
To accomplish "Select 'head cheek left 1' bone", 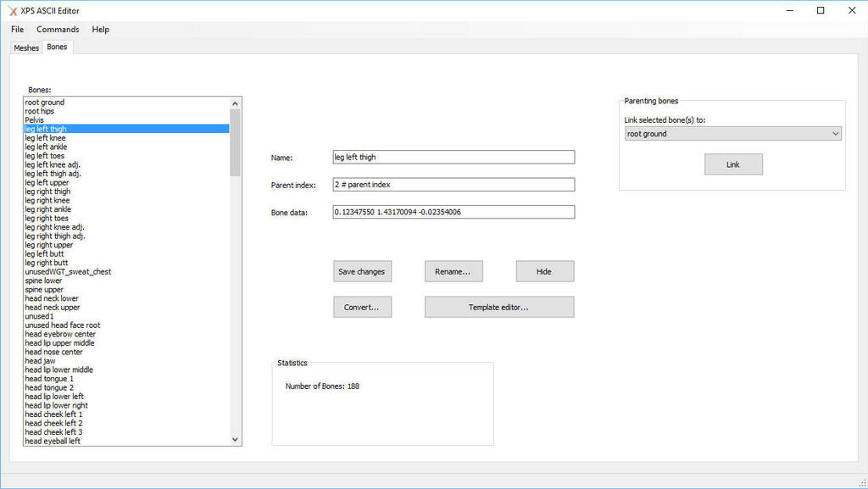I will 126,414.
